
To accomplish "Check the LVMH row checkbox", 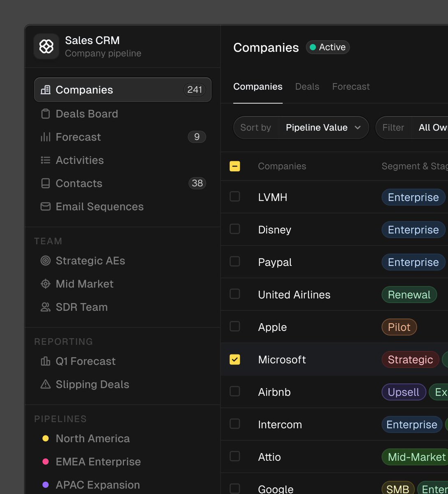I will 235,197.
